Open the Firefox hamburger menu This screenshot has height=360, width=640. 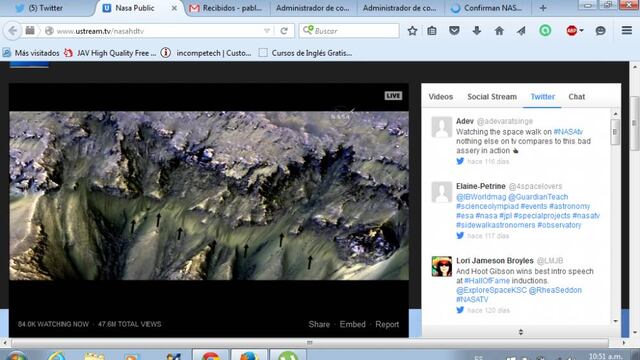[627, 30]
